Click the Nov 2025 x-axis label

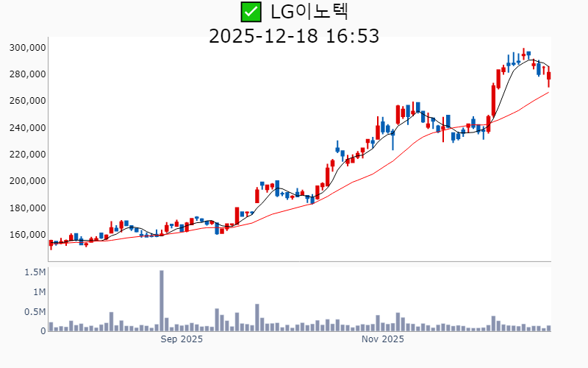[x=383, y=339]
